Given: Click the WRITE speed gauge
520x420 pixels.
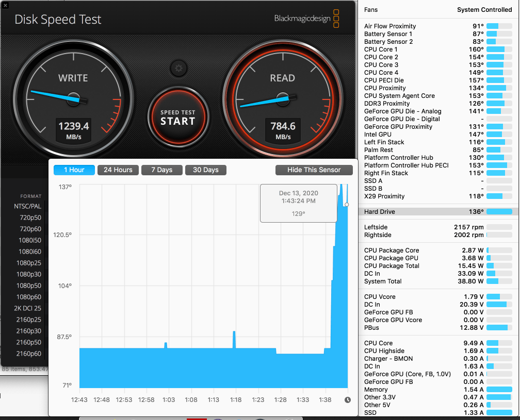Looking at the screenshot, I should [73, 98].
